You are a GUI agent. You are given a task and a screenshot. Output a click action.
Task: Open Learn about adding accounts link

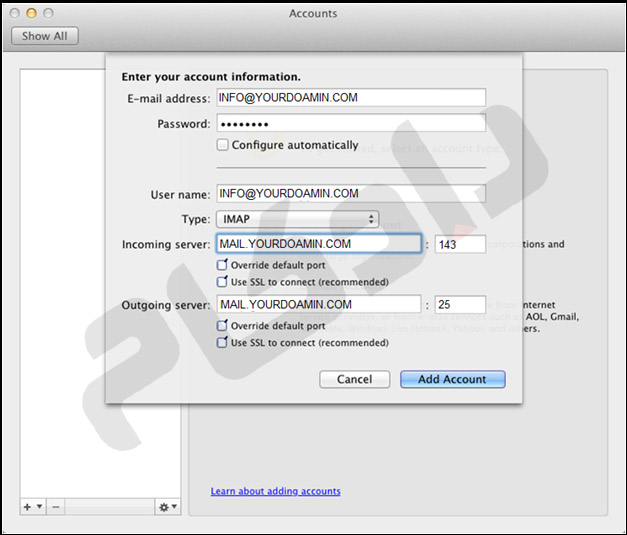click(275, 491)
